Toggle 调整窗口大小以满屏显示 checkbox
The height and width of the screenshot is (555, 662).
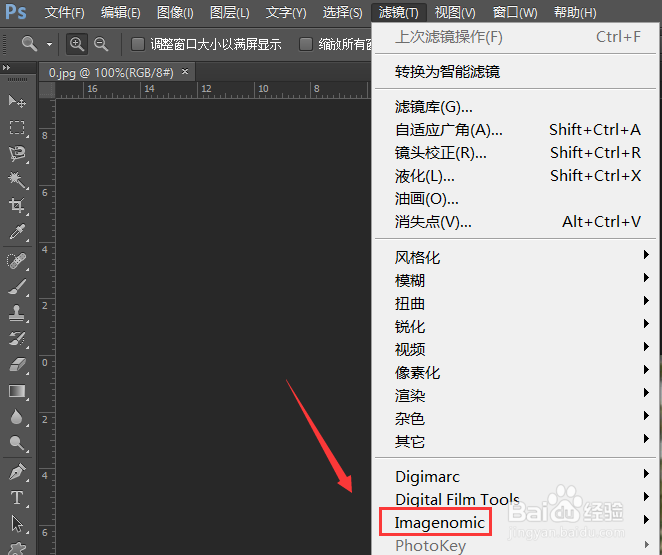pos(138,44)
